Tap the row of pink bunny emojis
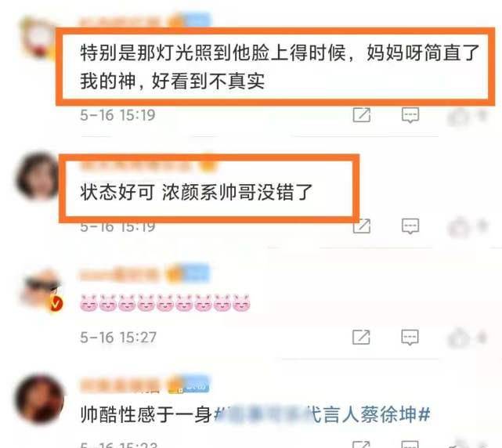Image resolution: width=502 pixels, height=448 pixels. pyautogui.click(x=165, y=302)
